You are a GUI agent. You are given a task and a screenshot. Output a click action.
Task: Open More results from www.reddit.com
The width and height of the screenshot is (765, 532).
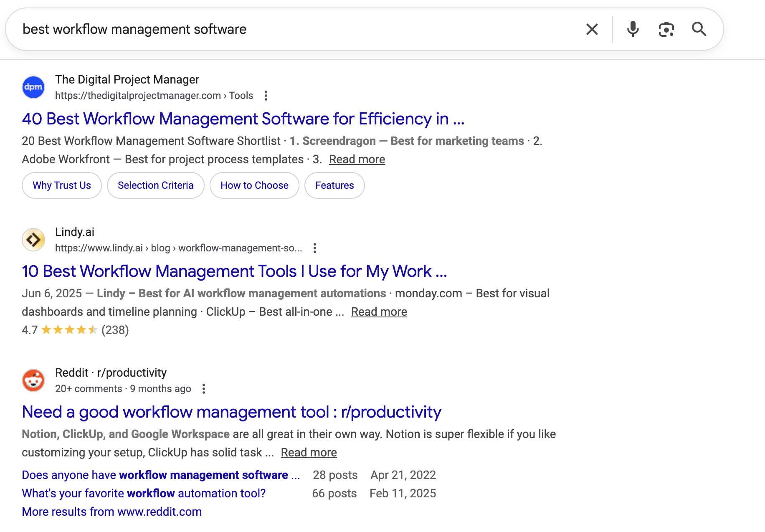click(x=111, y=512)
